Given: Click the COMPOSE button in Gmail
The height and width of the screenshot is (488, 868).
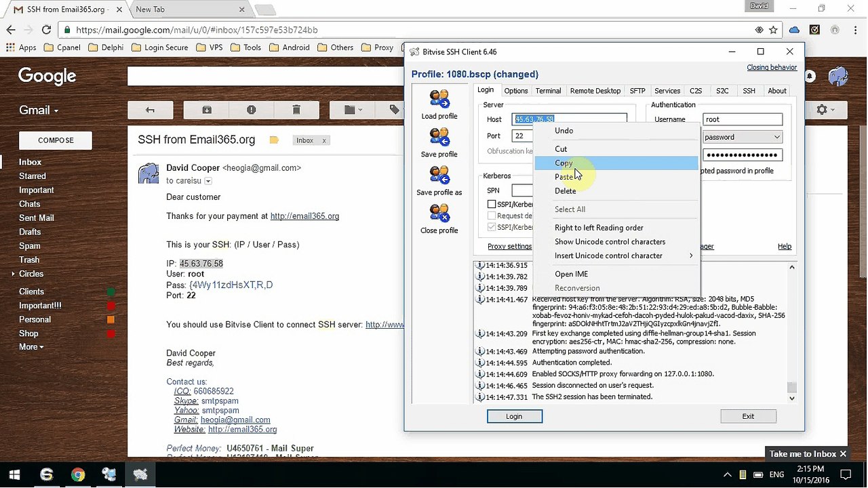Looking at the screenshot, I should click(56, 140).
